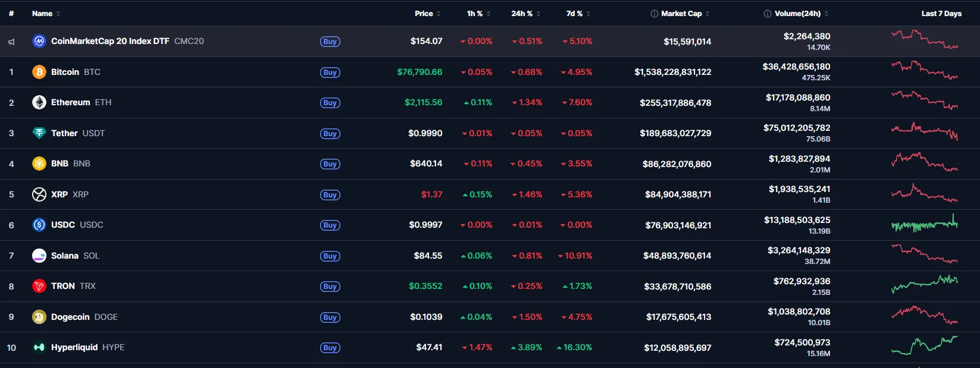Viewport: 980px width, 368px height.
Task: Open the Solana SOL name link
Action: (75, 256)
